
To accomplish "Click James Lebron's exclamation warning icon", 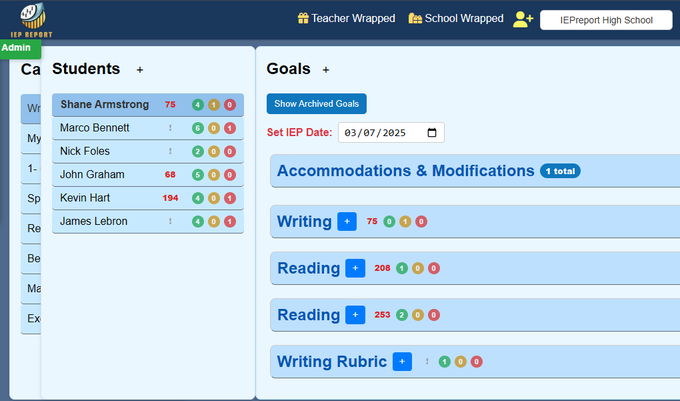I will point(170,222).
